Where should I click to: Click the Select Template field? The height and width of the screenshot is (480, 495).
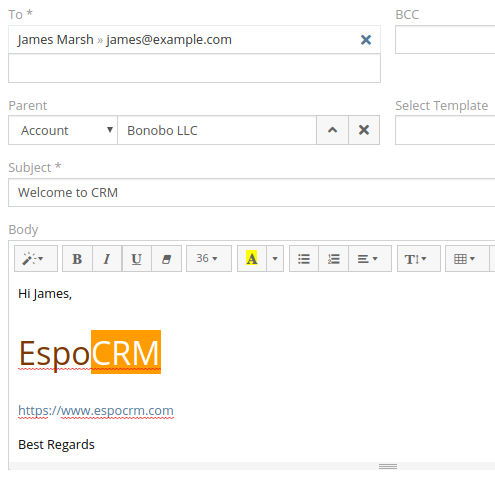tap(445, 130)
